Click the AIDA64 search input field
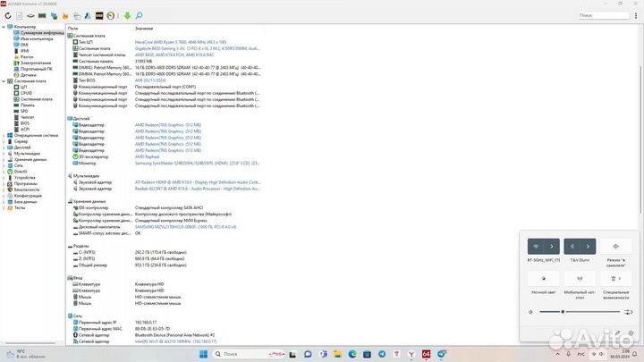Image resolution: width=644 pixels, height=362 pixels. point(604,15)
